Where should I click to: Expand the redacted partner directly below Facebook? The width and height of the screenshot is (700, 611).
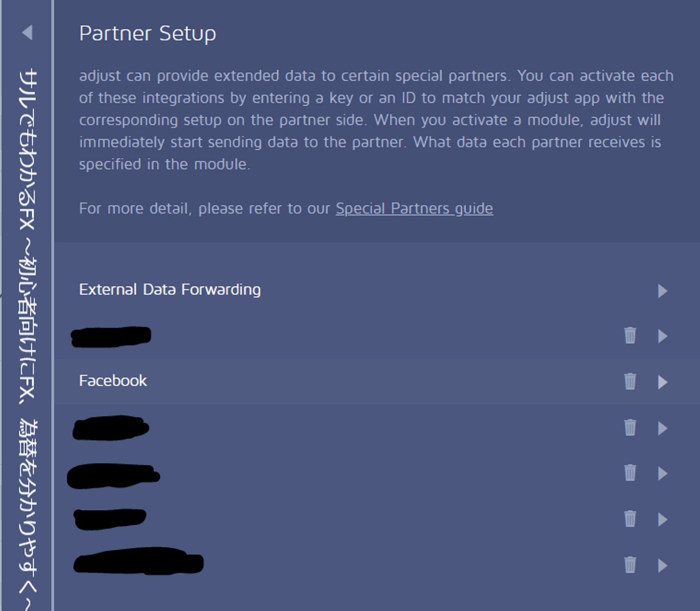[x=662, y=428]
